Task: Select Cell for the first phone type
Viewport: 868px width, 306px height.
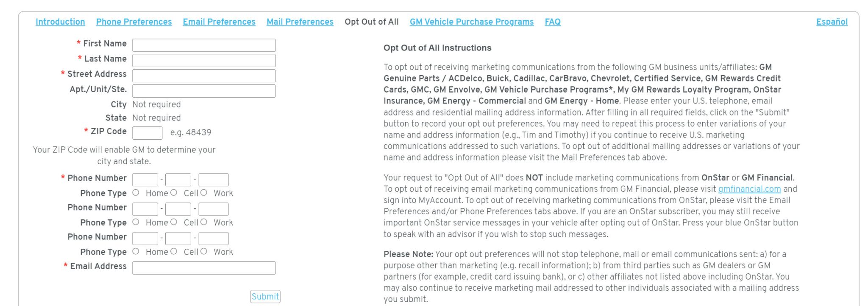Action: coord(173,192)
